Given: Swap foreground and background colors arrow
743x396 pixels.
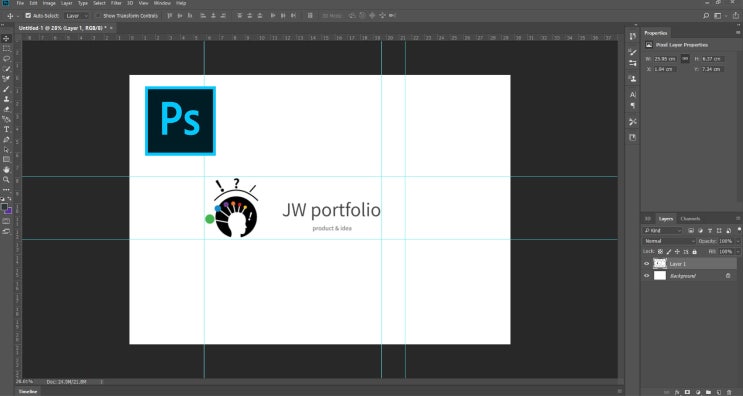Looking at the screenshot, I should 9,198.
